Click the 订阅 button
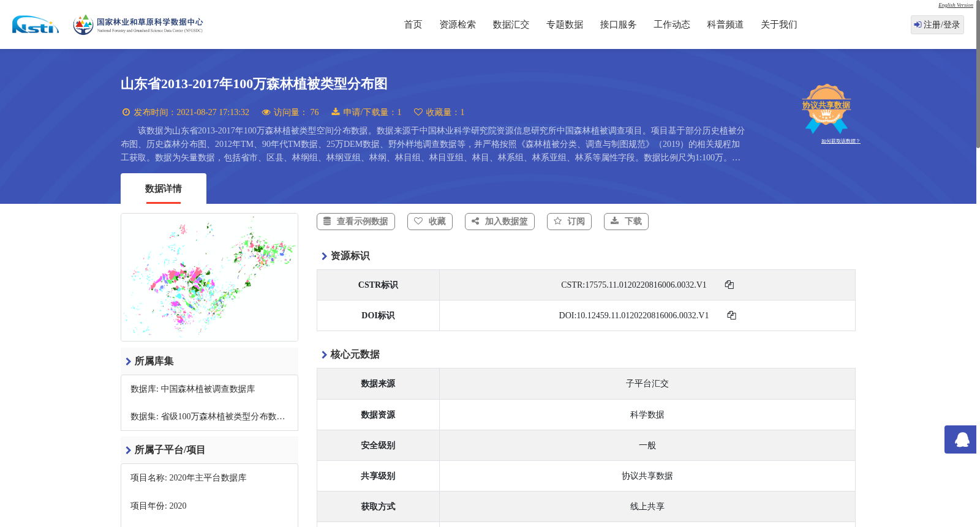Screen dimensions: 980x527 (569, 222)
